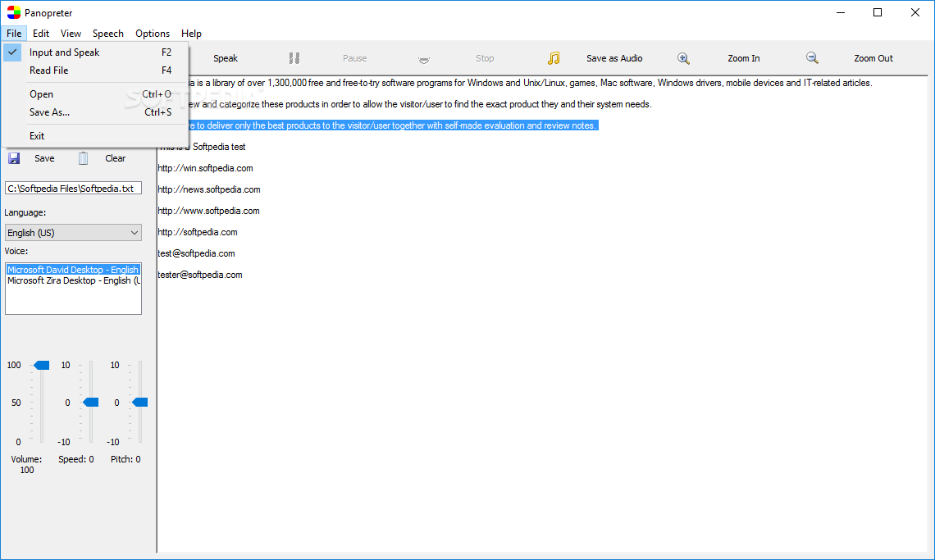935x560 pixels.
Task: Maximize the Panopreter window
Action: [x=877, y=12]
